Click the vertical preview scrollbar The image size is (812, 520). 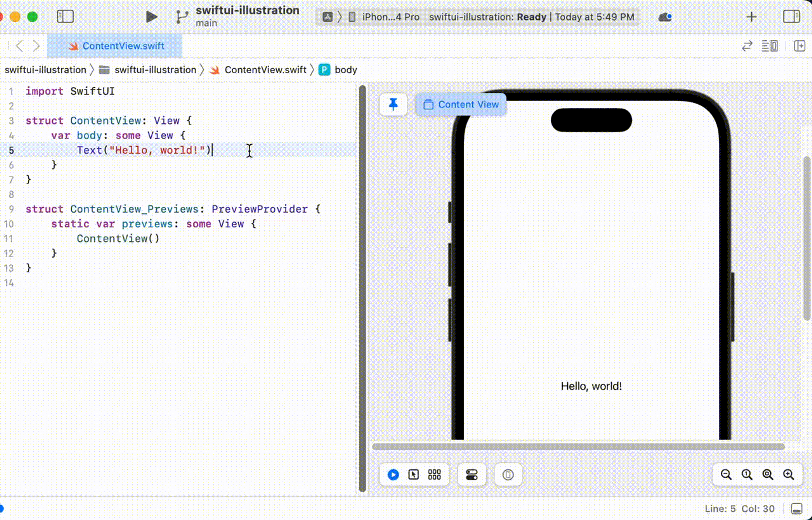pos(807,238)
